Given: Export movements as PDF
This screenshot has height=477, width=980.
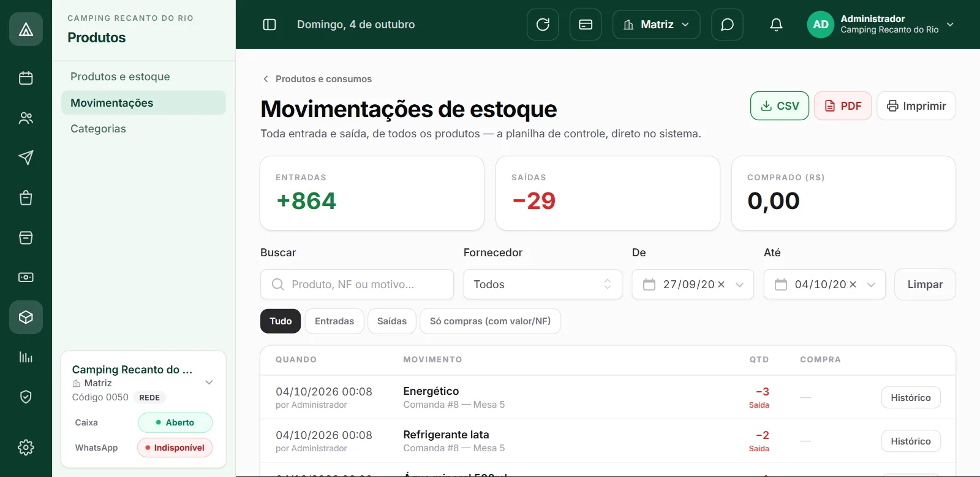Looking at the screenshot, I should click(843, 106).
